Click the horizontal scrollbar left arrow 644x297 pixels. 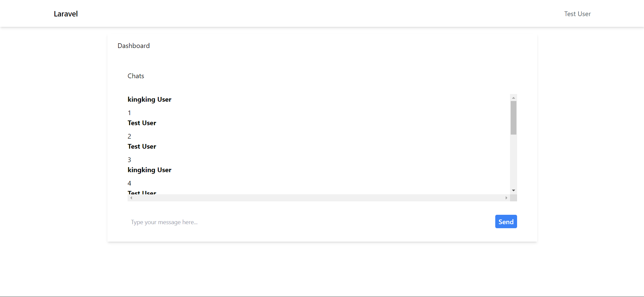(x=131, y=198)
